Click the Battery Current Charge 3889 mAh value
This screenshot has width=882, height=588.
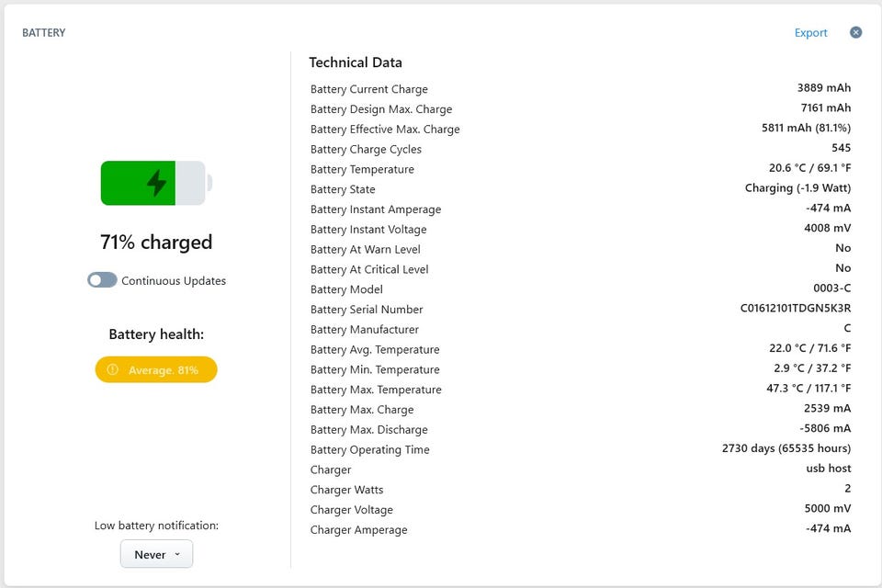pos(823,88)
